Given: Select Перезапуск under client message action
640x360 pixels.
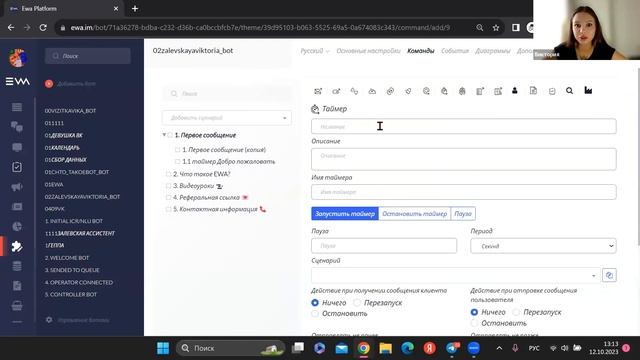Looking at the screenshot, I should (357, 303).
